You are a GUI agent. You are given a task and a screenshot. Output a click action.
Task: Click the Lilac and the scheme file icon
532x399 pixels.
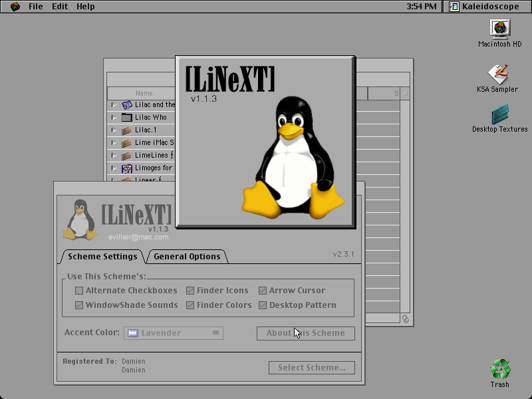126,105
